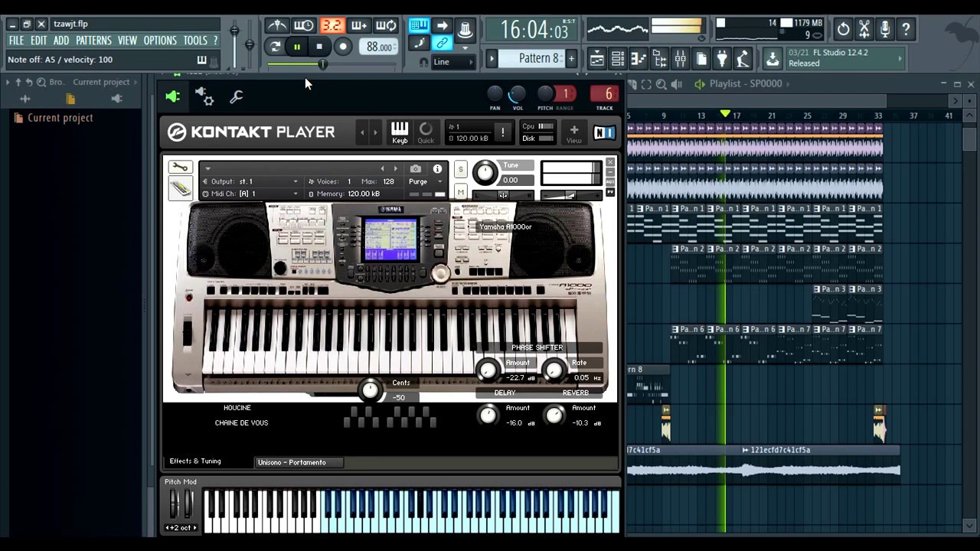Image resolution: width=980 pixels, height=551 pixels.
Task: Select browser all-files waveform icon
Action: (x=25, y=99)
